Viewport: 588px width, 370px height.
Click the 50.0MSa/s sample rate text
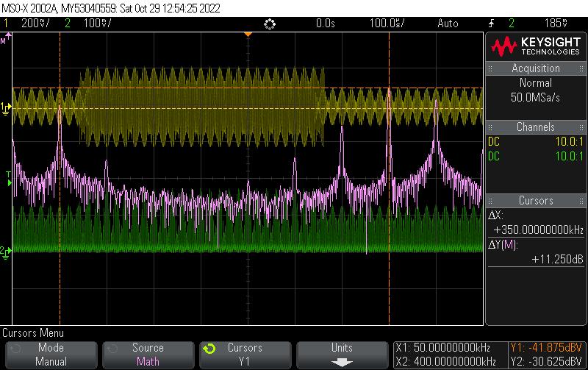(535, 98)
